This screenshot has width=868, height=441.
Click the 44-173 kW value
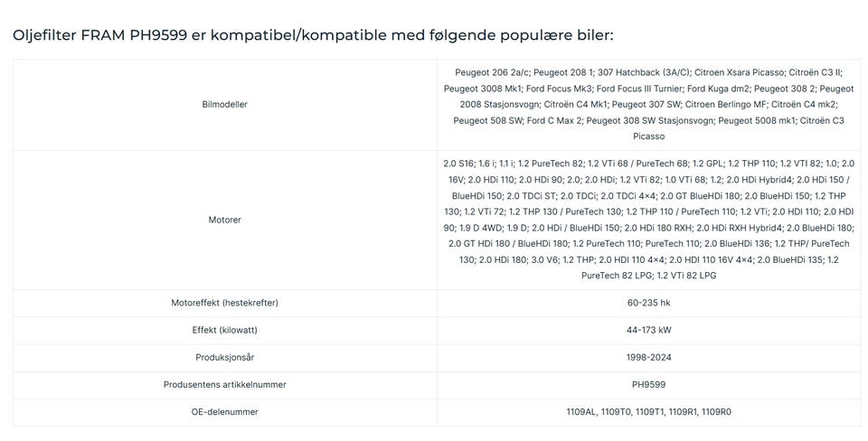(x=648, y=330)
